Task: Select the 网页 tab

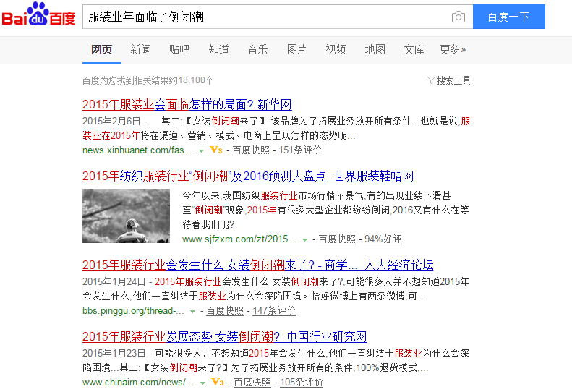Action: pos(102,50)
